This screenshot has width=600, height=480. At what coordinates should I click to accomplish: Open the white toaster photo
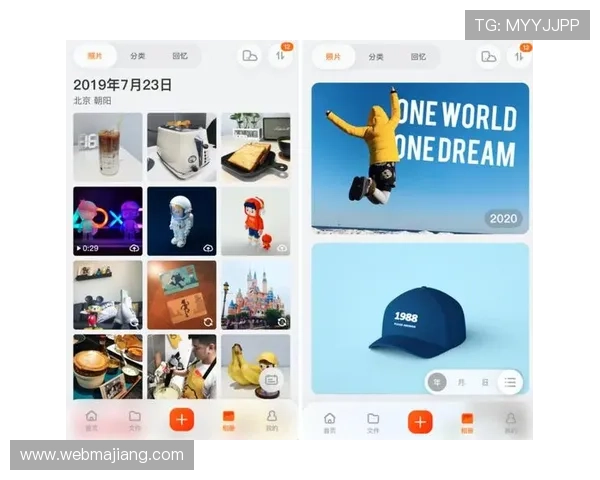(x=182, y=147)
